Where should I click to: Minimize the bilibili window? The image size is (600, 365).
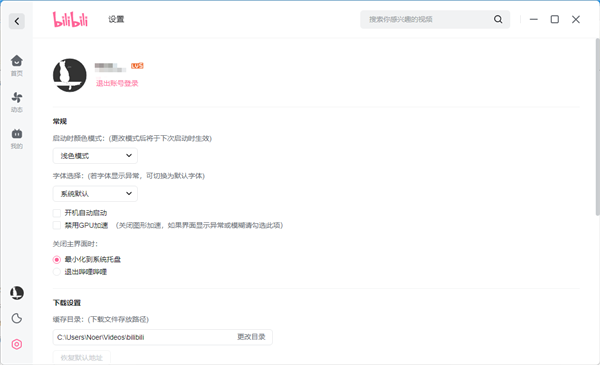pyautogui.click(x=534, y=19)
